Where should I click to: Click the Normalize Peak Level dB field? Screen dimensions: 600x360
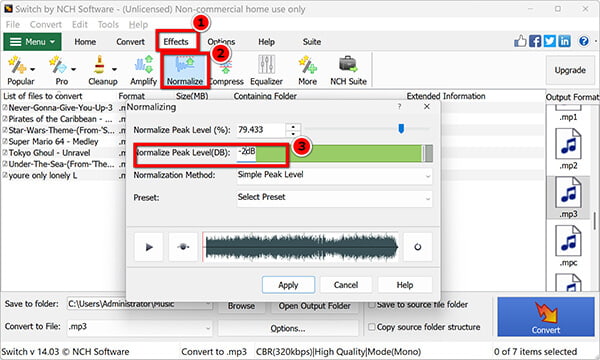point(246,153)
